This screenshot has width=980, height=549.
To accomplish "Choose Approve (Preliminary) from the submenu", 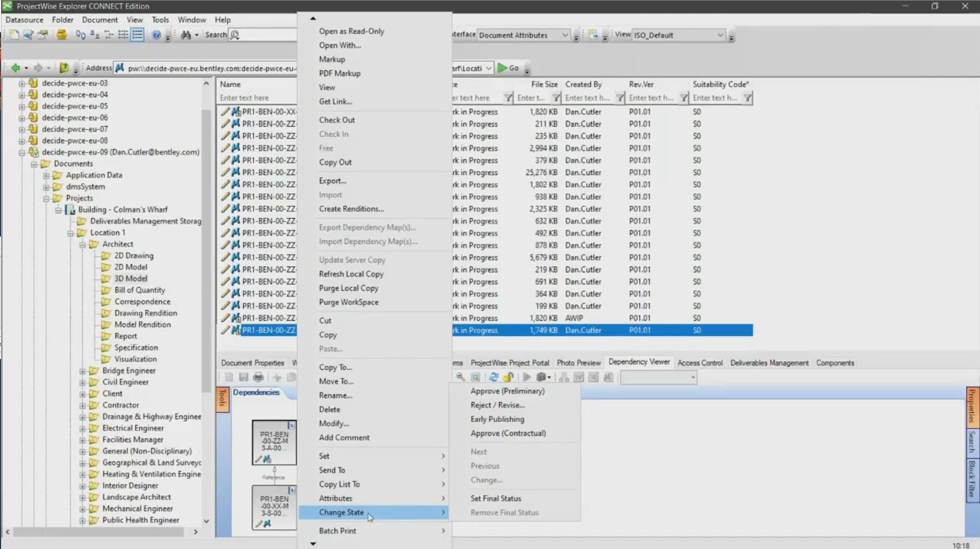I will [507, 391].
